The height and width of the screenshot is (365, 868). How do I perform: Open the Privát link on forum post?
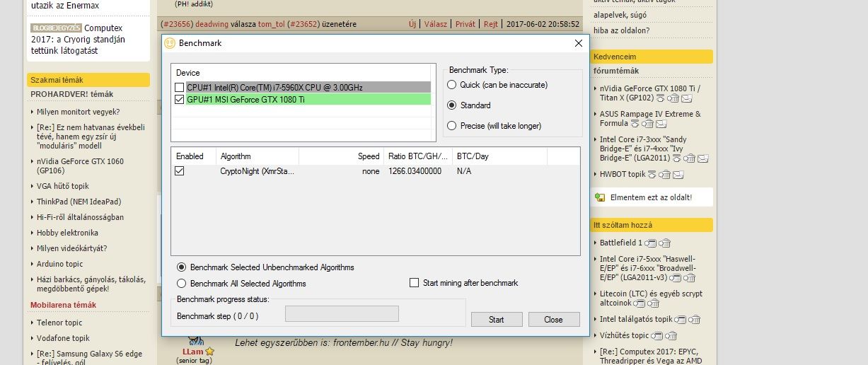(x=465, y=24)
